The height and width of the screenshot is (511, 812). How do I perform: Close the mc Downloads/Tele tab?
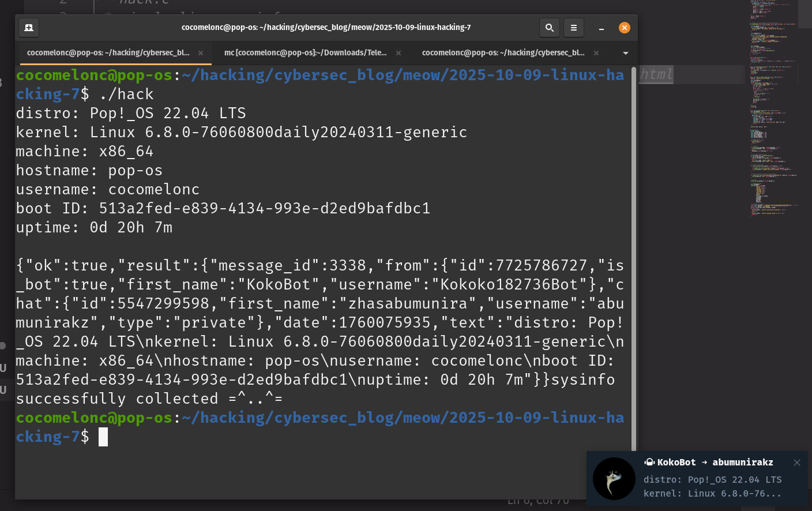coord(398,53)
